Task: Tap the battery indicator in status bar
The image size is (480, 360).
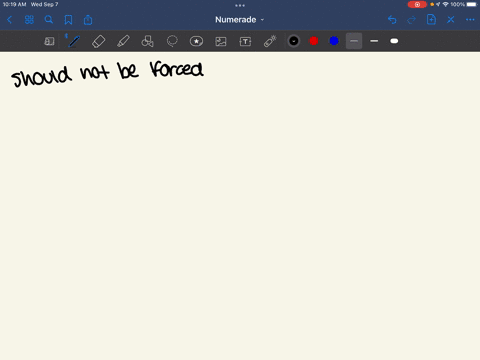Action: coord(472,4)
